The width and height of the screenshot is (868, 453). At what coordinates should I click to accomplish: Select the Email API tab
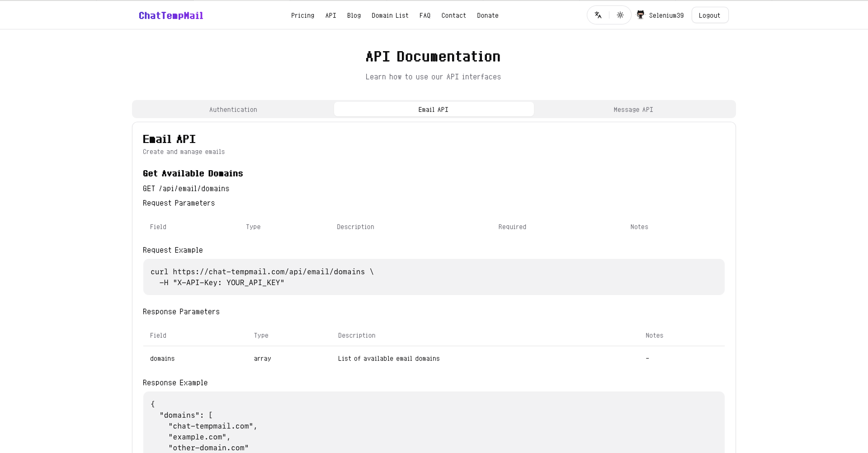434,110
